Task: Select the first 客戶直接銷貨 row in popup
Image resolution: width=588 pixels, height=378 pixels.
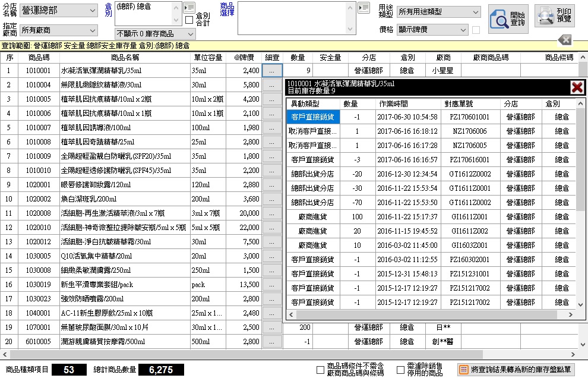Action: point(312,117)
